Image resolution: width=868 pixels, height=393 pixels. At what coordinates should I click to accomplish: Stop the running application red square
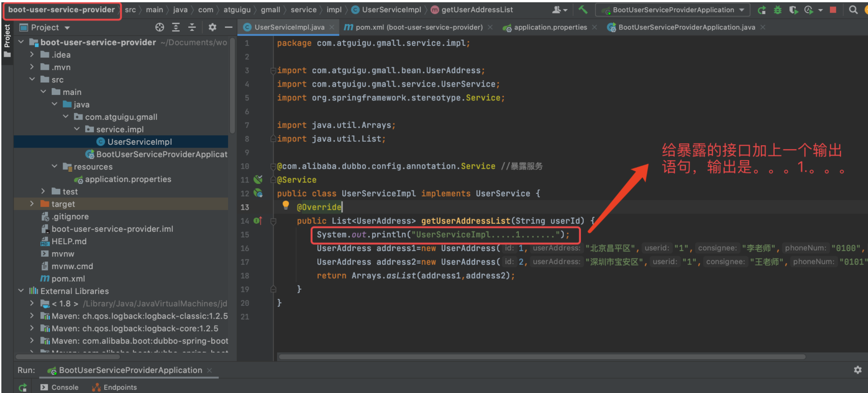(x=833, y=10)
